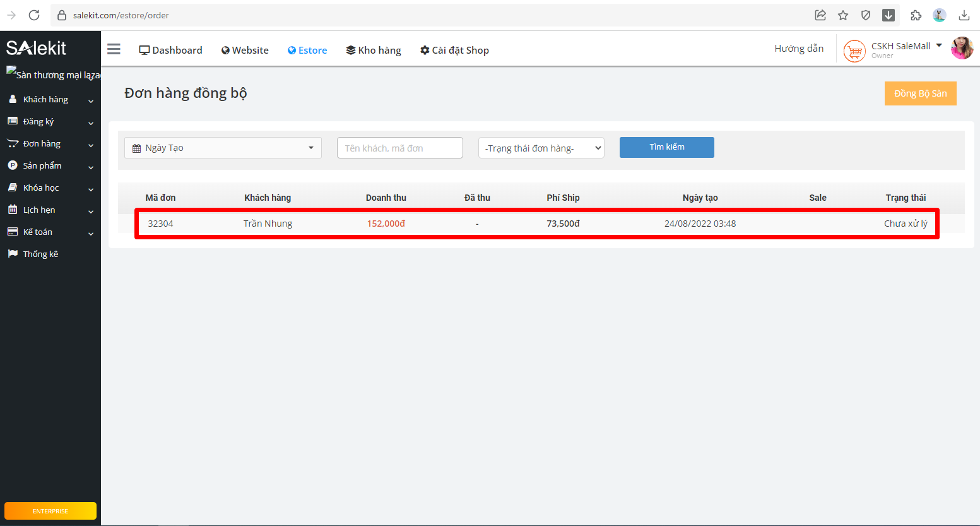Click the Salekit logo
This screenshot has width=980, height=526.
pos(37,48)
